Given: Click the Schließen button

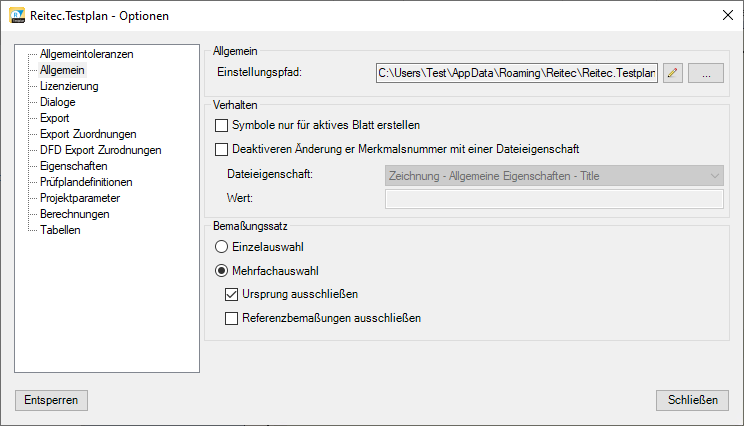Looking at the screenshot, I should coord(692,400).
